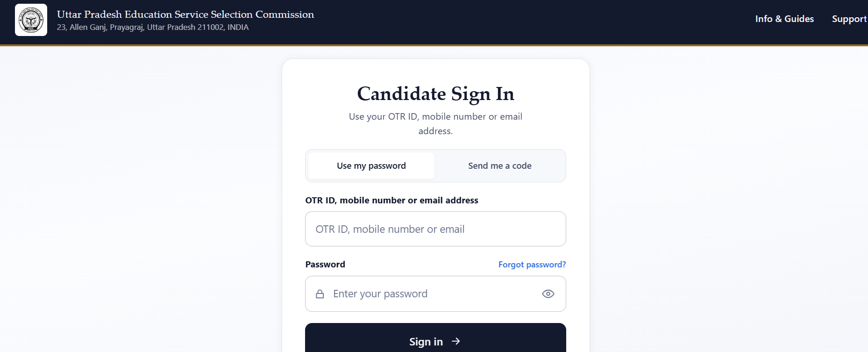The height and width of the screenshot is (352, 868).
Task: Focus the OTR ID, mobile or email field
Action: pyautogui.click(x=435, y=229)
